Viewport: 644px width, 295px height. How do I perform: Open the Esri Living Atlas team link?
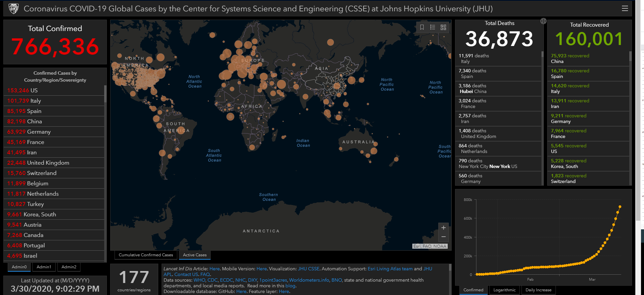(x=390, y=269)
